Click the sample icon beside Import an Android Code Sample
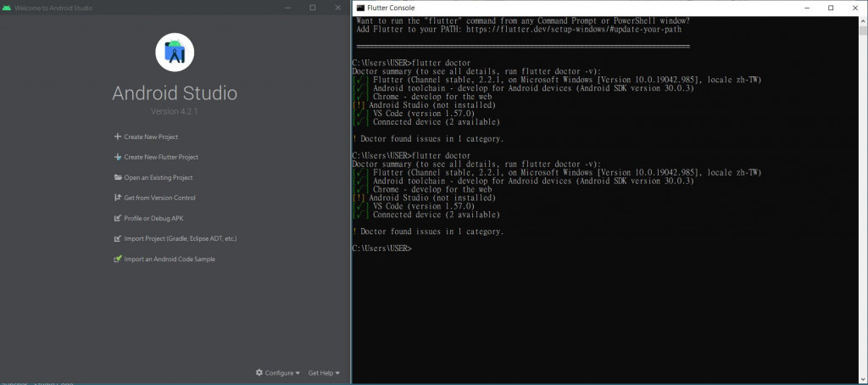 click(117, 259)
